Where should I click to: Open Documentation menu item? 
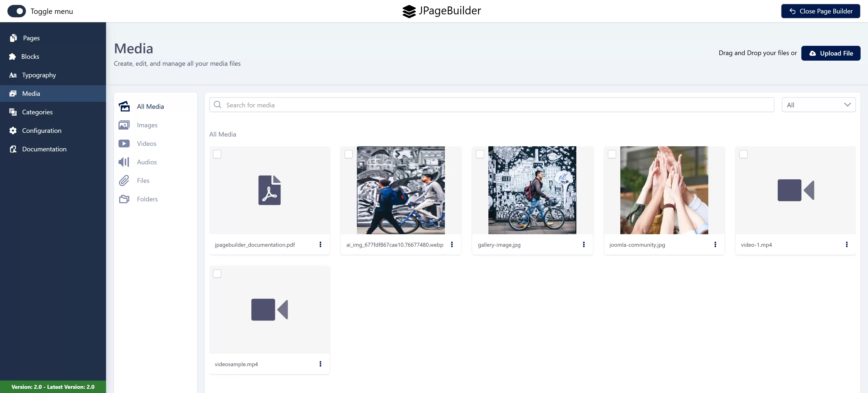pyautogui.click(x=53, y=149)
